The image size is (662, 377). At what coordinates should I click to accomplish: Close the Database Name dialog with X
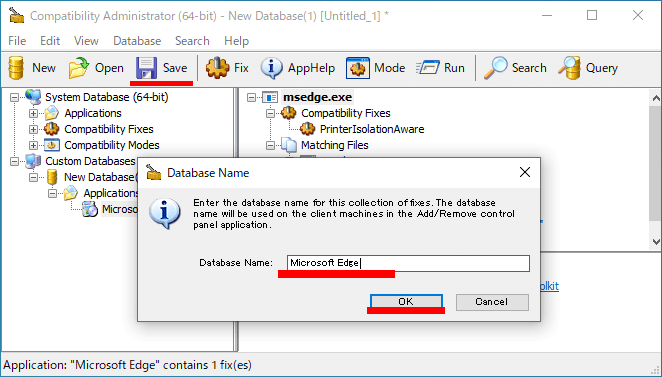(525, 172)
